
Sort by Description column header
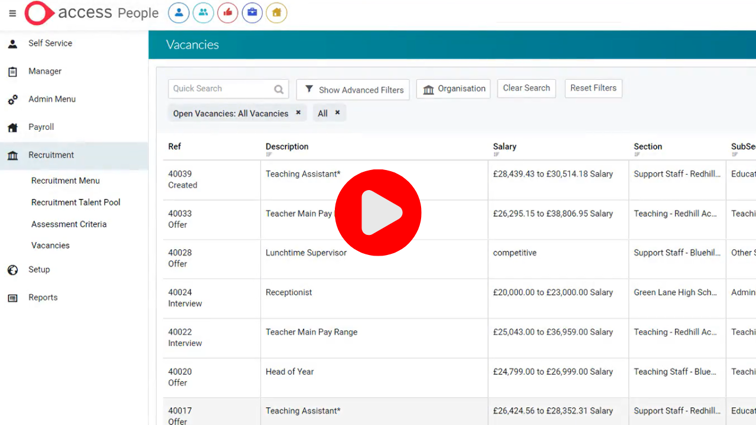287,147
